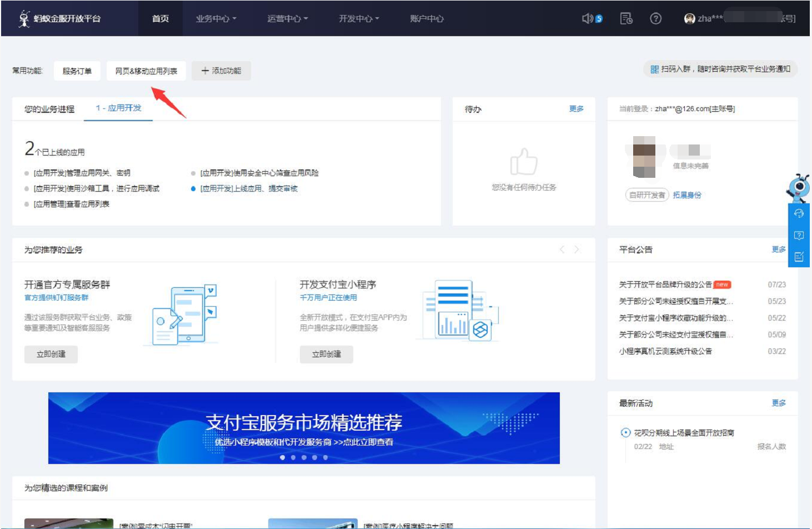The width and height of the screenshot is (812, 529).
Task: Expand the 运营中心 dropdown menu
Action: 288,18
